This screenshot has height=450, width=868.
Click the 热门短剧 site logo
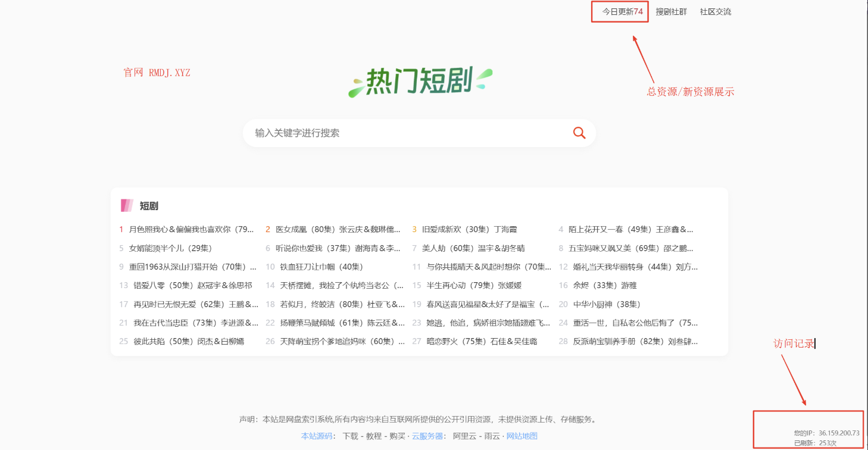419,79
